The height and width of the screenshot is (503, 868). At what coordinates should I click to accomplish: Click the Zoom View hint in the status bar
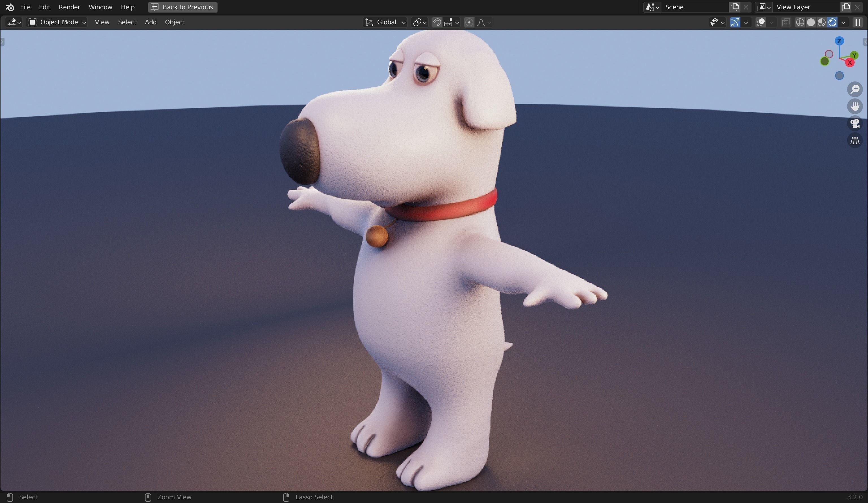pyautogui.click(x=174, y=497)
